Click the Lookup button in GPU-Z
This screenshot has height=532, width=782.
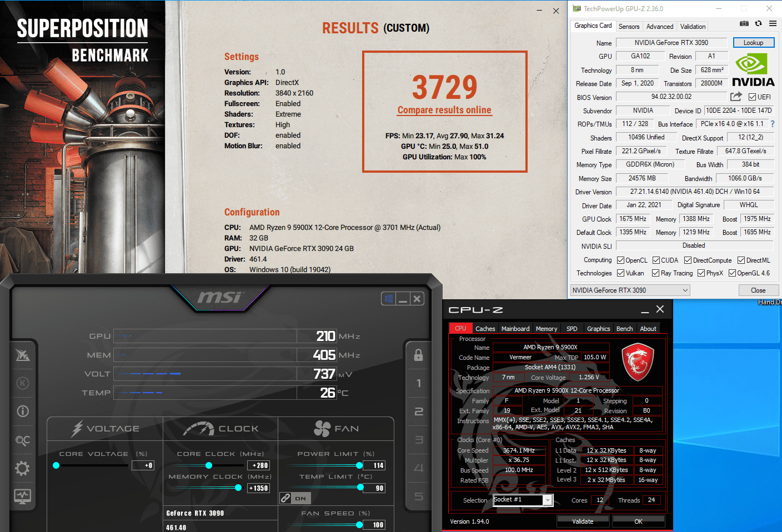753,43
